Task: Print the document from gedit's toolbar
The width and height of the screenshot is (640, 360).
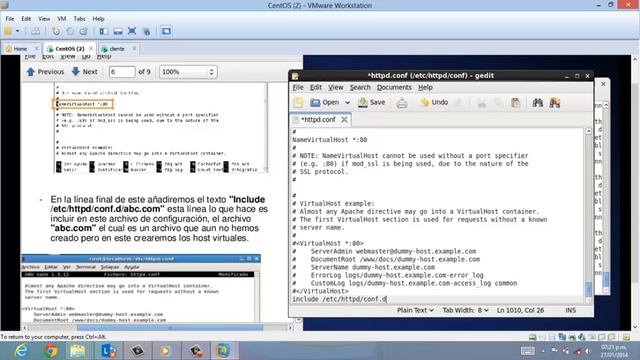Action: [402, 103]
